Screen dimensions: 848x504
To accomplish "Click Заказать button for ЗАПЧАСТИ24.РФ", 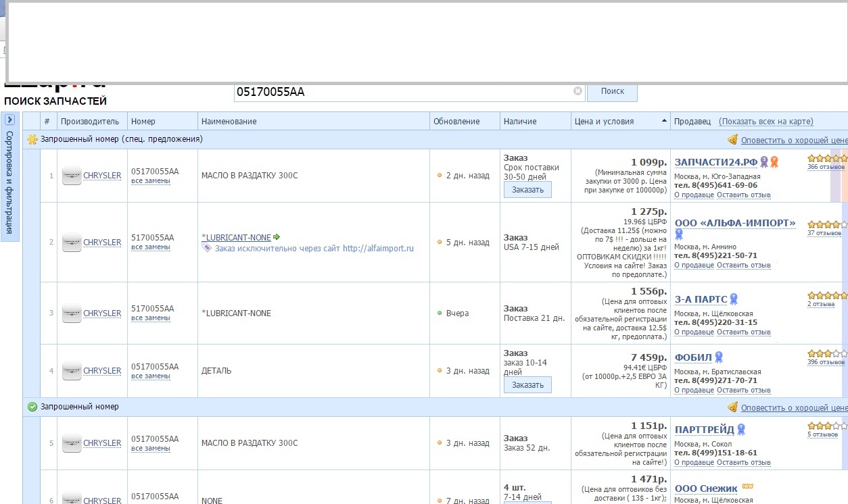I will (x=527, y=190).
